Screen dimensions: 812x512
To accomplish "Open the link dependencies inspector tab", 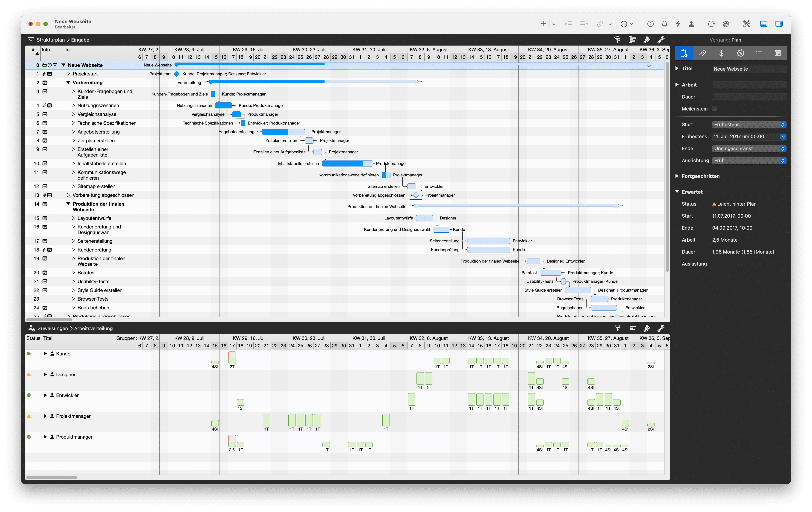I will pos(702,53).
